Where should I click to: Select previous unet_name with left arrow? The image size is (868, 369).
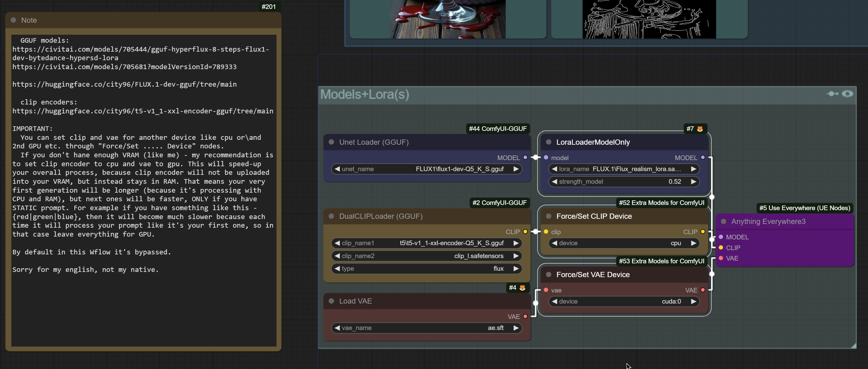[337, 169]
